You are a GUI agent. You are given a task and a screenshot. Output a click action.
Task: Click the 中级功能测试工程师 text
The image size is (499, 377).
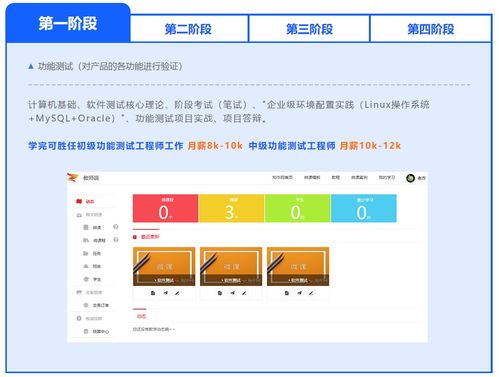coord(292,146)
